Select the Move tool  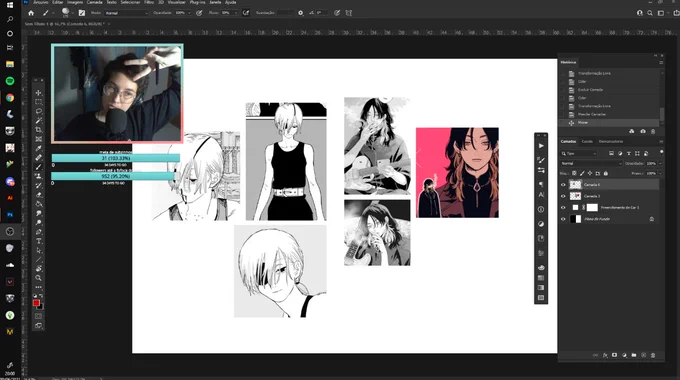coord(39,93)
